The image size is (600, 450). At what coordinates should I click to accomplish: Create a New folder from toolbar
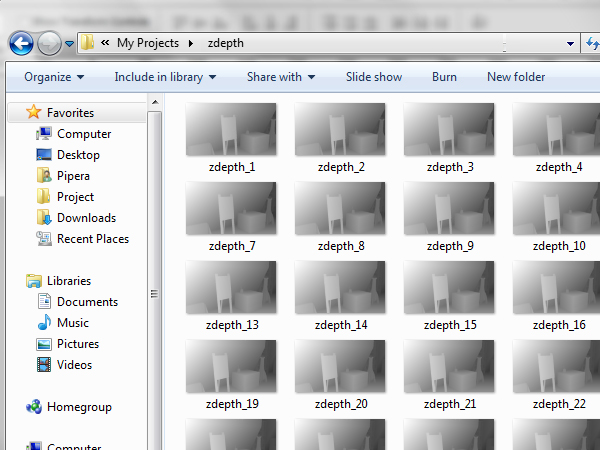point(516,77)
